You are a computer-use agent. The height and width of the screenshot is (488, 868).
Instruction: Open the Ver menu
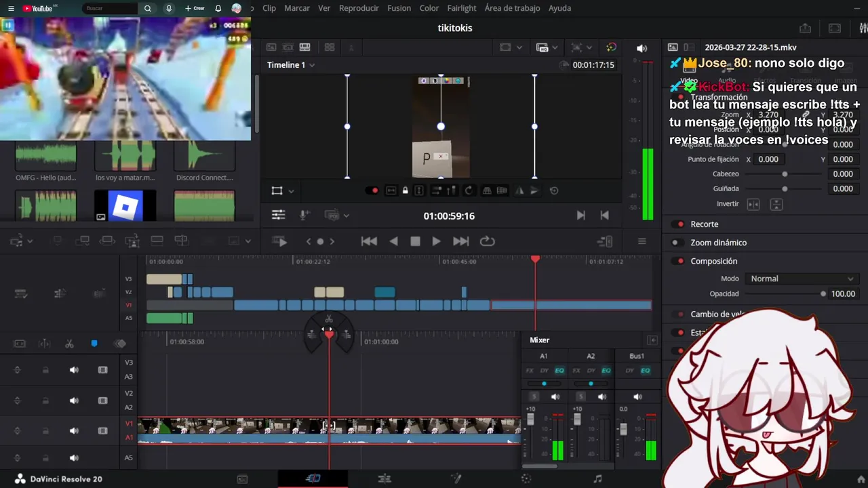pyautogui.click(x=324, y=8)
